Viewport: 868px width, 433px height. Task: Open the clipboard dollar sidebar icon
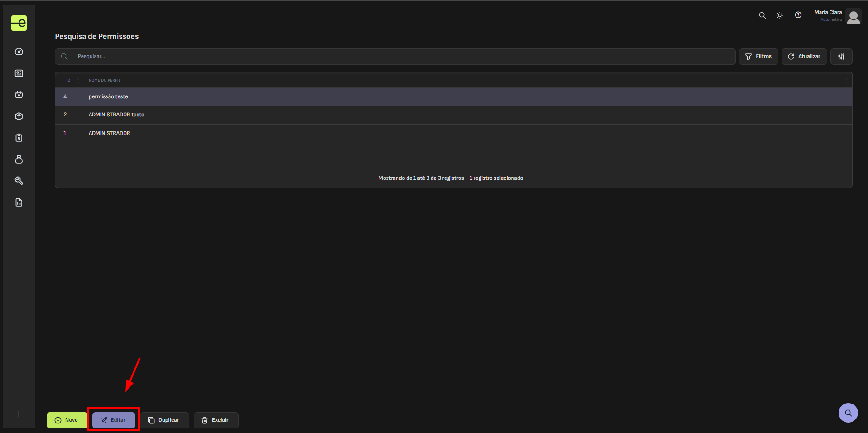(x=19, y=138)
